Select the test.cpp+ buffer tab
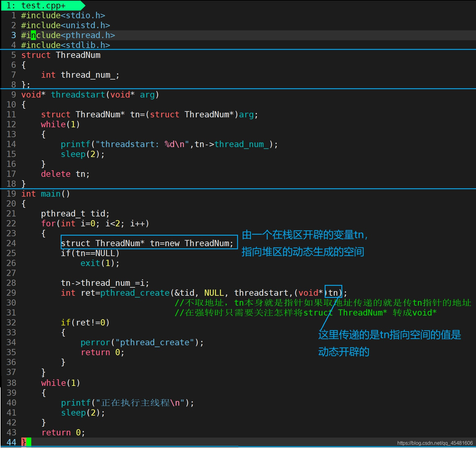Image resolution: width=476 pixels, height=449 pixels. [x=43, y=6]
